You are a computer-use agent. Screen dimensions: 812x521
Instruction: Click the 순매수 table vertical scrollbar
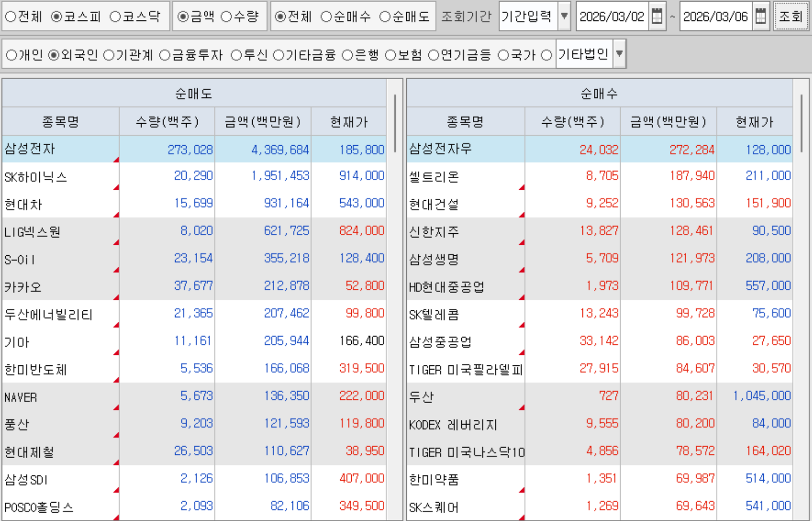point(802,124)
